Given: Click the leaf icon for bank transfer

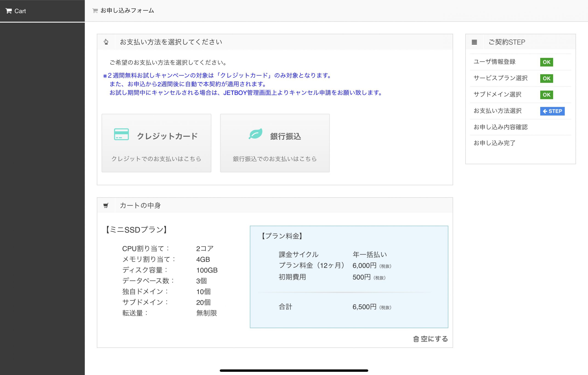Looking at the screenshot, I should point(255,134).
